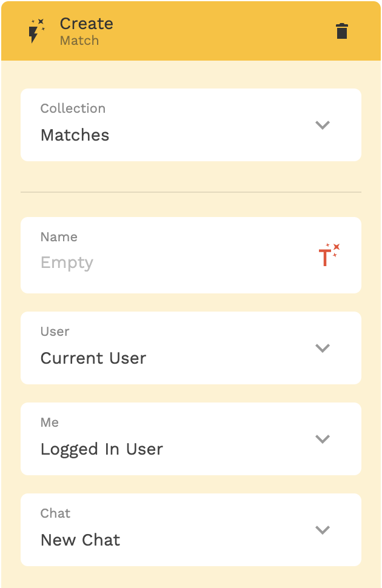Screen dimensions: 382x588
Task: Open the magic text icon in Name
Action: click(329, 255)
